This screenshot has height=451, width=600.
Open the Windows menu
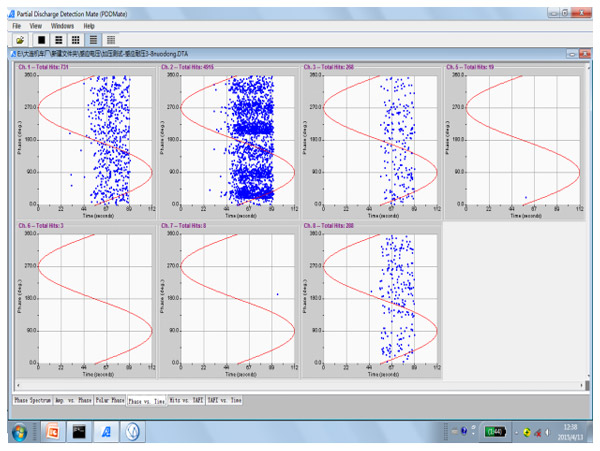click(x=62, y=26)
